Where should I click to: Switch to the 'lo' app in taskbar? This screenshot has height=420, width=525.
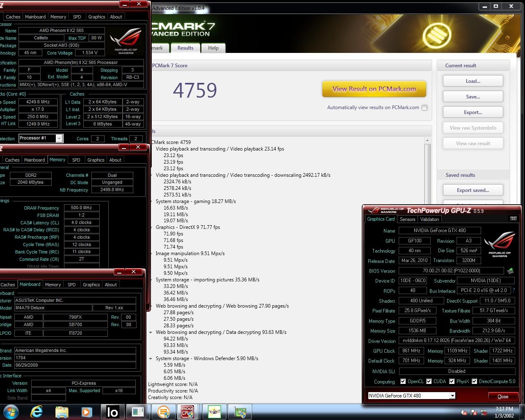(x=112, y=412)
